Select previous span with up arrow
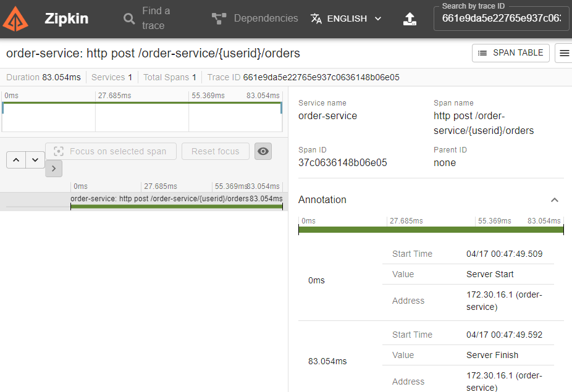The width and height of the screenshot is (572, 392). 16,160
